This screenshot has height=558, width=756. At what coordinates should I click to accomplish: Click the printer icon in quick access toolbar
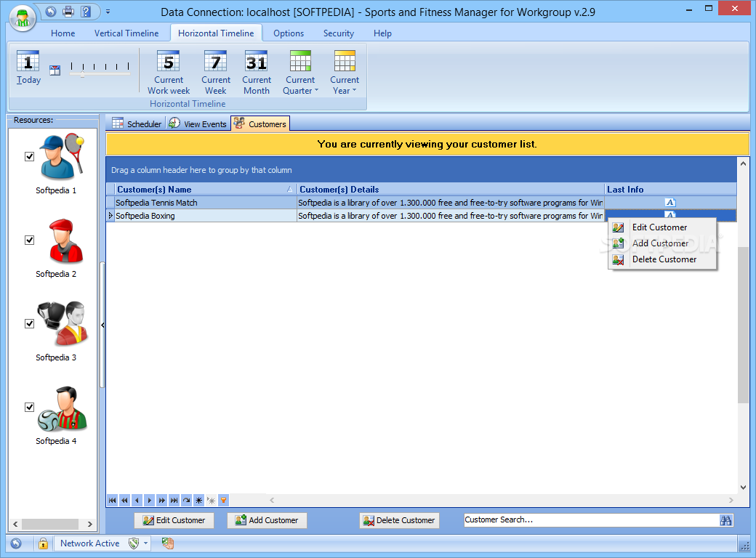(x=68, y=12)
